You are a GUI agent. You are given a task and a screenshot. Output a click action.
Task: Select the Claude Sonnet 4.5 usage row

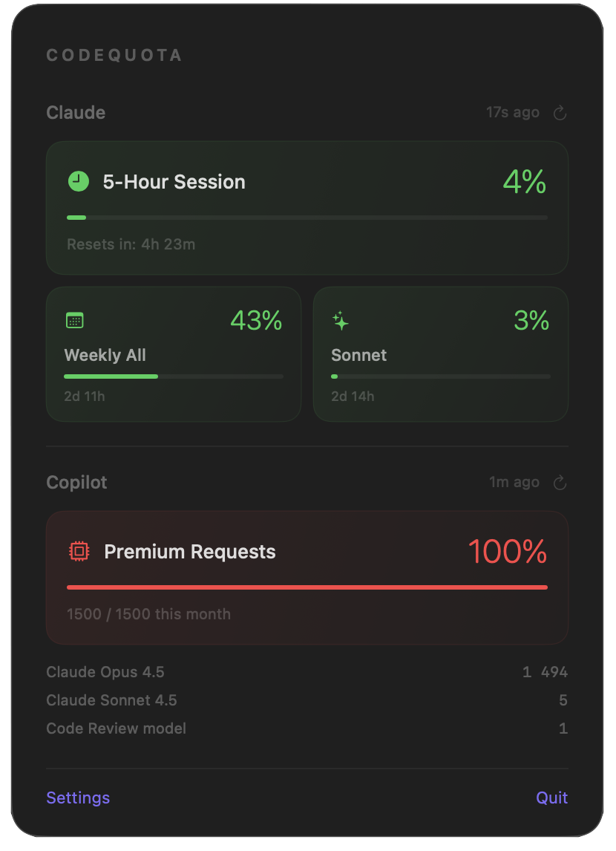[x=307, y=700]
